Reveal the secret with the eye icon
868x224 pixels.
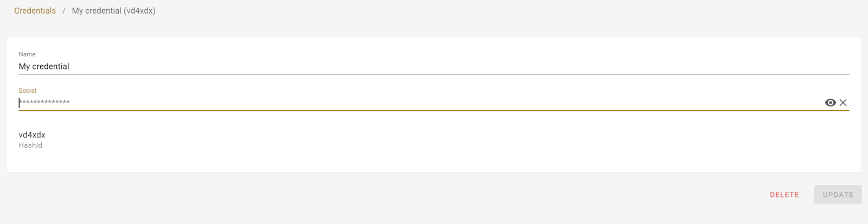(830, 103)
